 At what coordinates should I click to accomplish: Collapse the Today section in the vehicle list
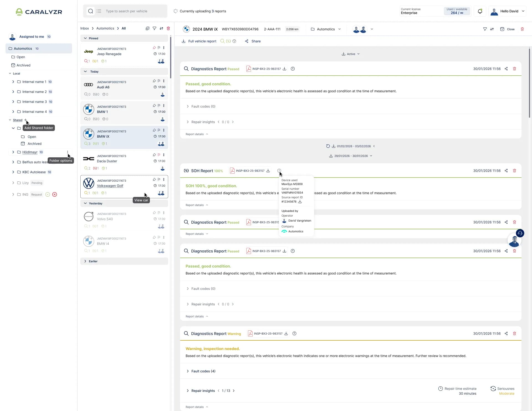(85, 71)
